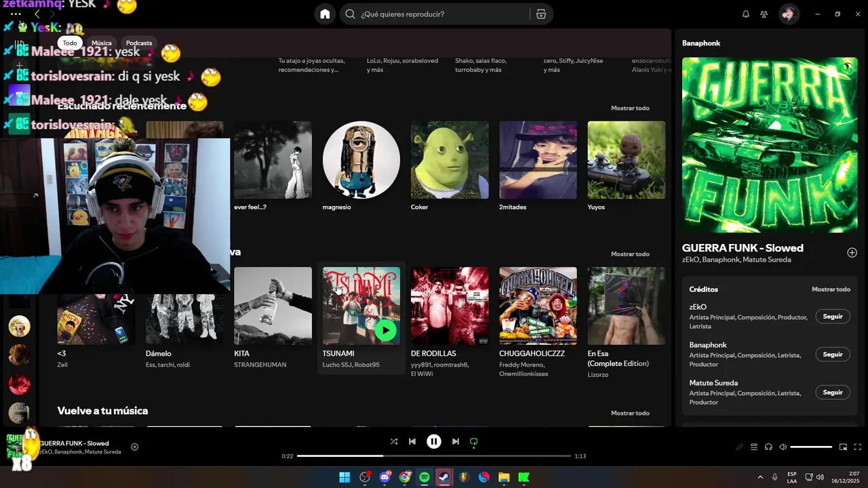Mute the volume speaker icon
This screenshot has width=868, height=488.
point(783,447)
